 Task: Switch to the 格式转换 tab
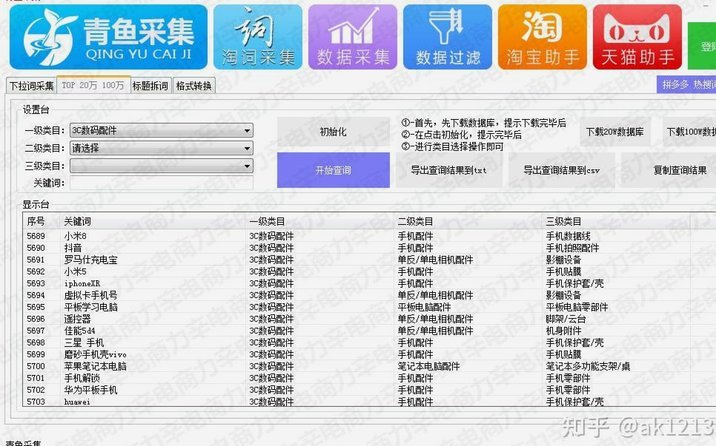pyautogui.click(x=194, y=85)
